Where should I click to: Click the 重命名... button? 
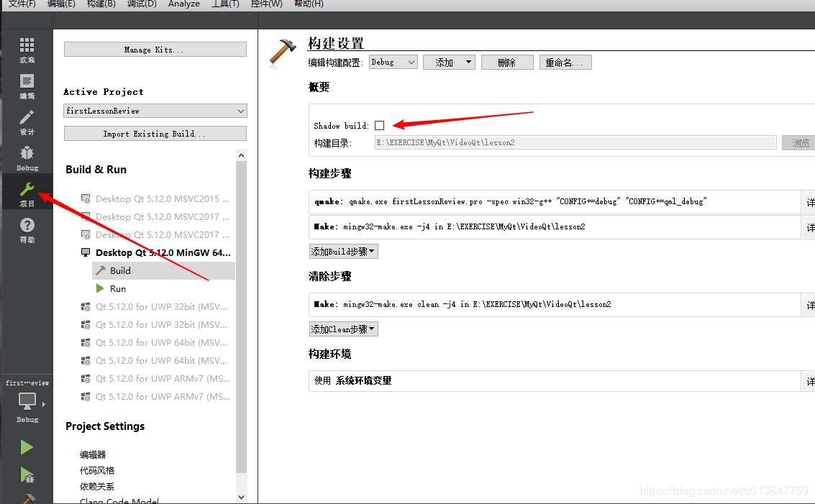(x=565, y=63)
